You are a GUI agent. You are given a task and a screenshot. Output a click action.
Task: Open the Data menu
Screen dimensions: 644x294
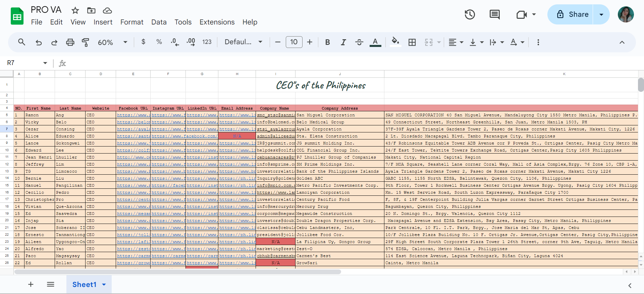point(159,22)
